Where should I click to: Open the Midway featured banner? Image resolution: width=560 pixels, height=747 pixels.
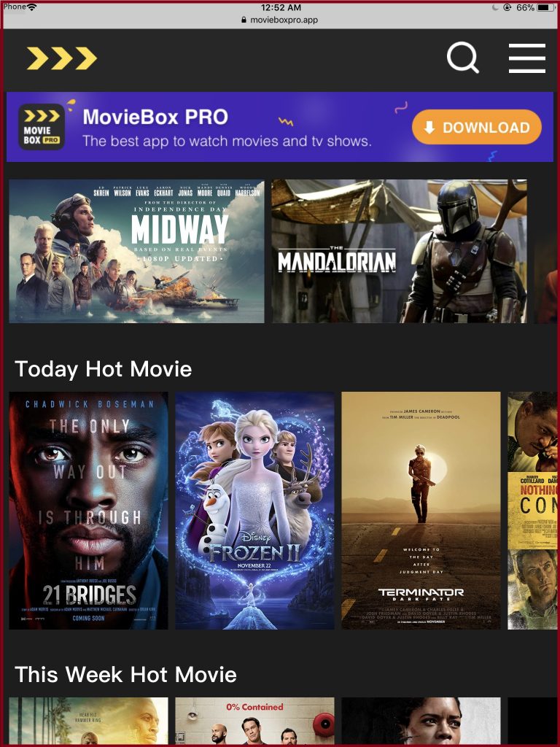tap(136, 251)
